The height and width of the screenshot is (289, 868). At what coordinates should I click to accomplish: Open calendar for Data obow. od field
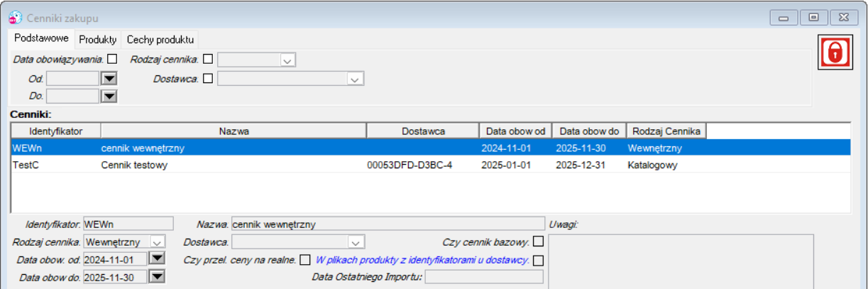point(157,259)
